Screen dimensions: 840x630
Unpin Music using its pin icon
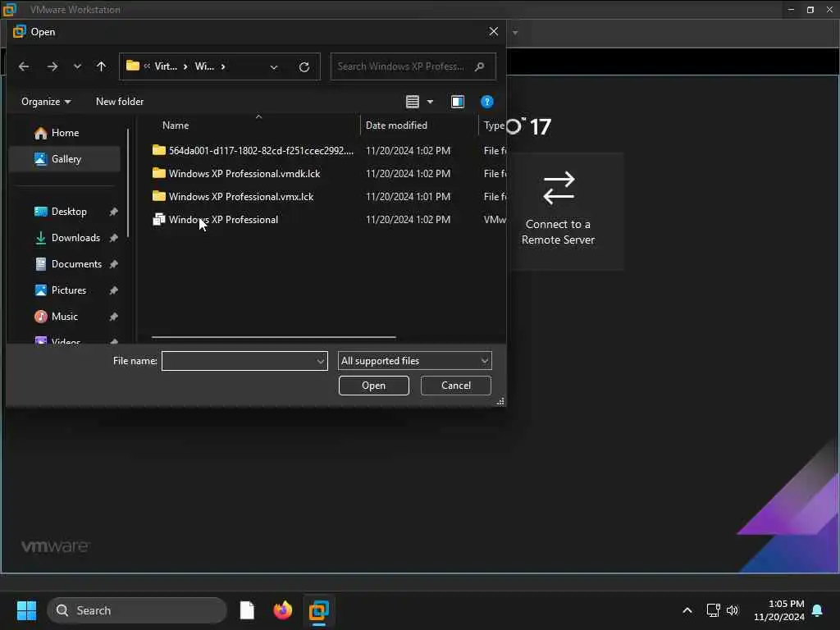click(x=113, y=317)
